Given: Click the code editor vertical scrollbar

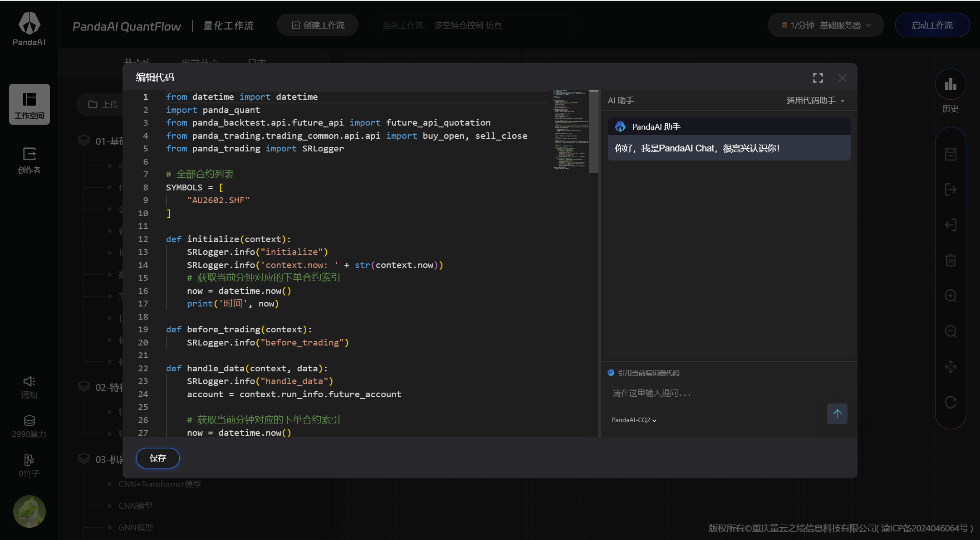Looking at the screenshot, I should tap(593, 131).
